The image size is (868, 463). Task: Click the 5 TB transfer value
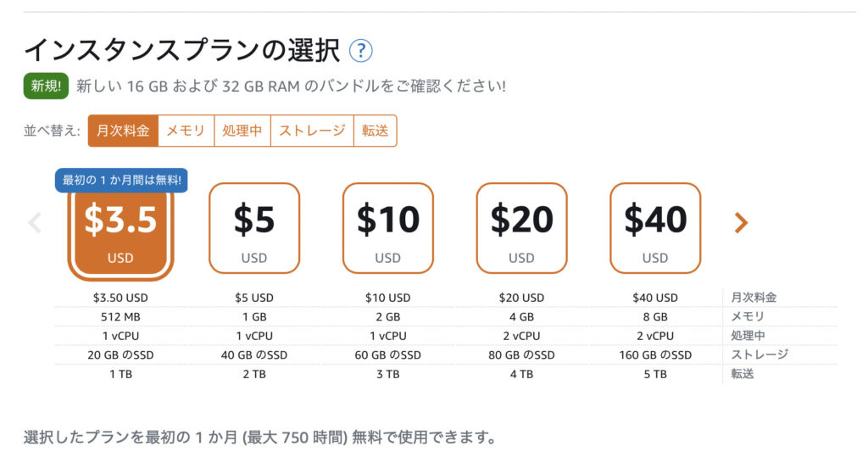point(655,375)
